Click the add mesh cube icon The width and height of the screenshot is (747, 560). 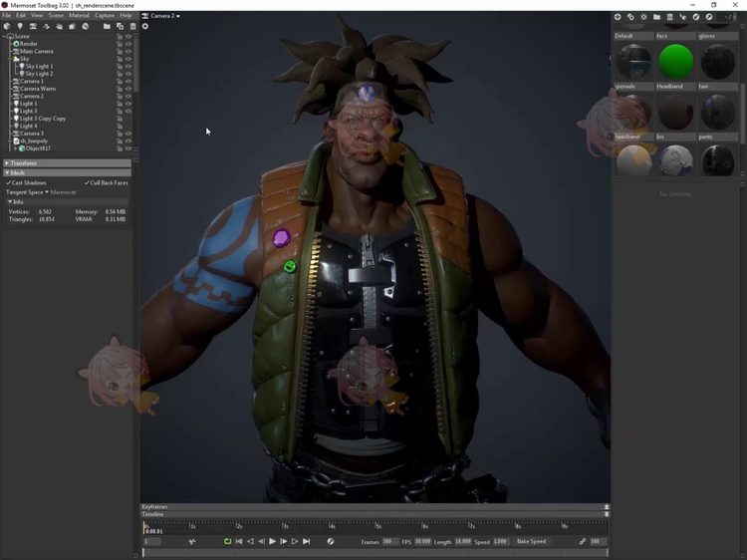click(x=7, y=26)
